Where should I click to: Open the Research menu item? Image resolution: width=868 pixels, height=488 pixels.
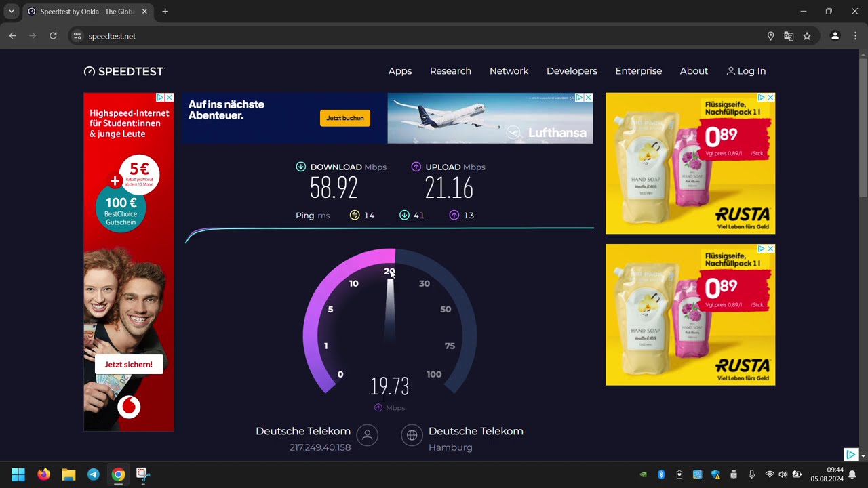[x=450, y=71]
